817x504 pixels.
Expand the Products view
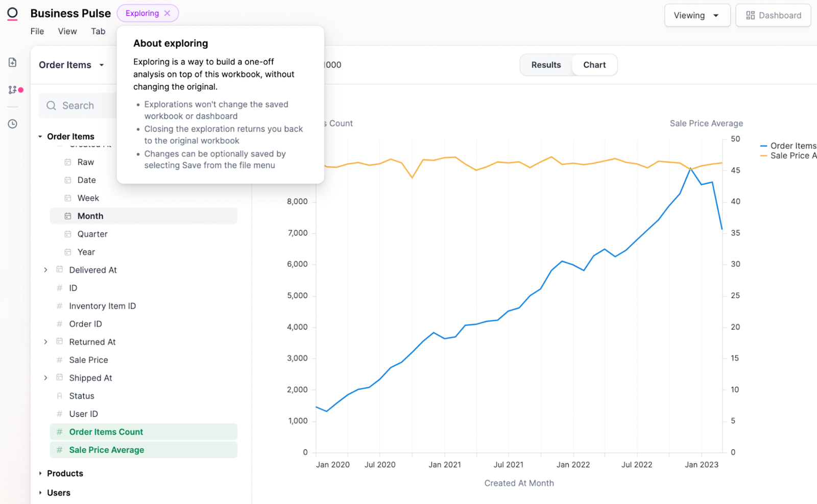point(40,473)
